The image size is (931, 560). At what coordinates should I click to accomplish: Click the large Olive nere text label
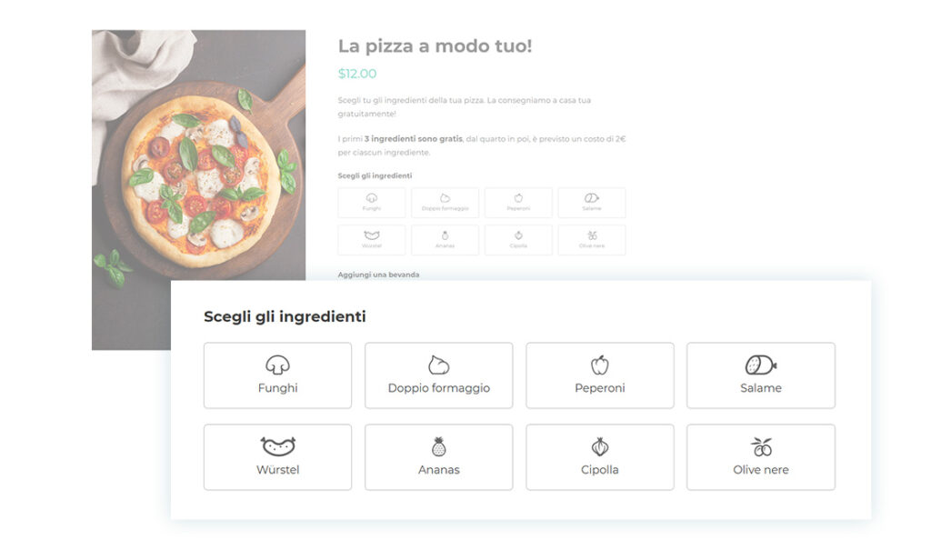pos(761,470)
